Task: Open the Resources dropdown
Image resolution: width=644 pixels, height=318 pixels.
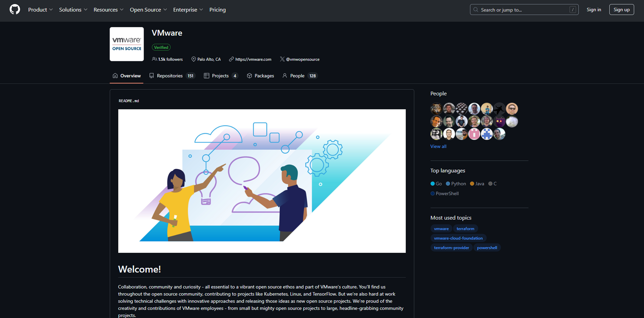Action: coord(108,9)
